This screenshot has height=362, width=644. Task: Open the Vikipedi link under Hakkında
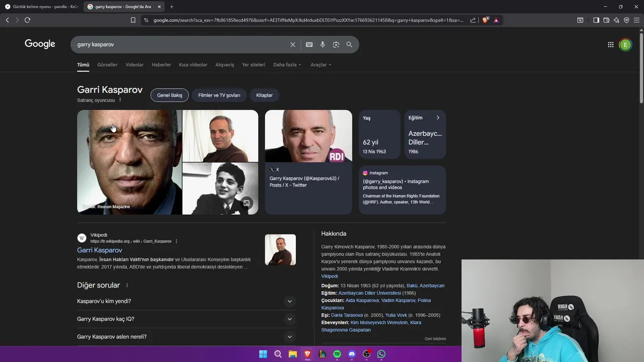click(330, 277)
